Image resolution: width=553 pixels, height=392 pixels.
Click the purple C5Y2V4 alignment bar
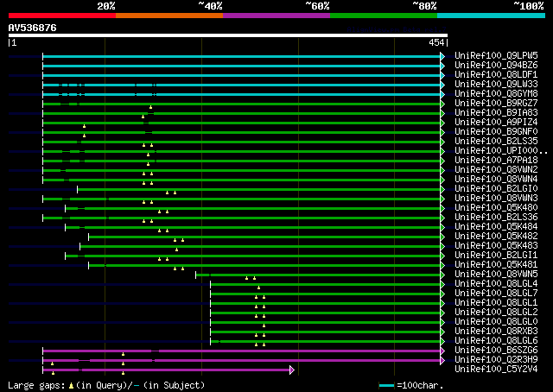166,370
